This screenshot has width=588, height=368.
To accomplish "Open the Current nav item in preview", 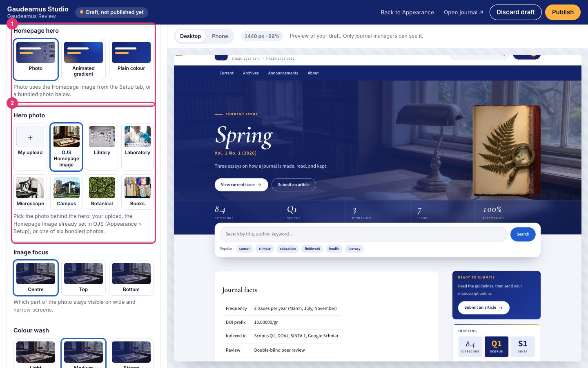I will (226, 73).
